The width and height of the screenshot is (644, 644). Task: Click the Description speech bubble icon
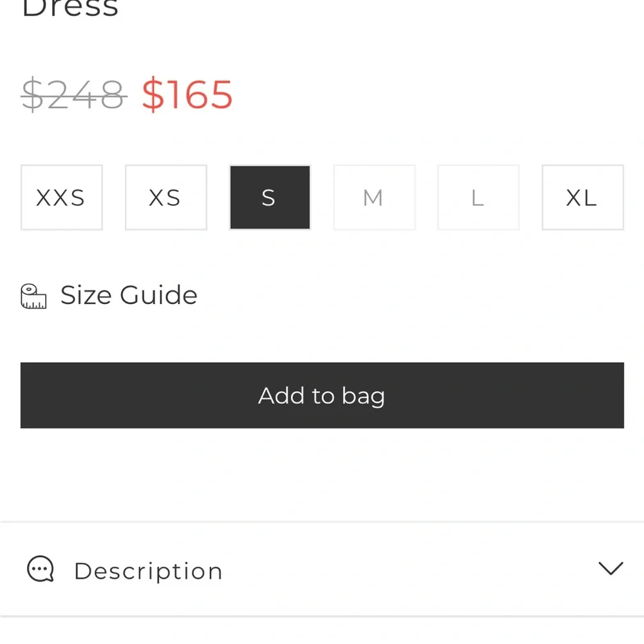[x=41, y=570]
